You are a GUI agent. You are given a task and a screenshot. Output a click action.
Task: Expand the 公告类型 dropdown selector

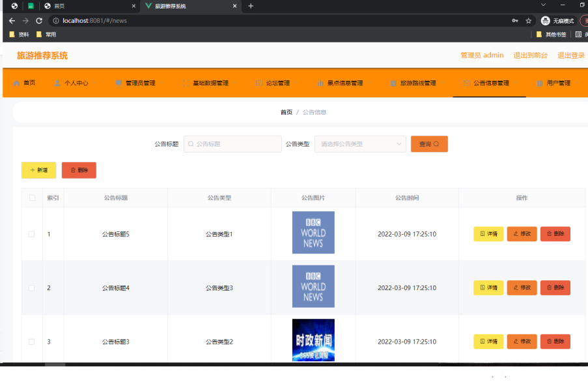click(360, 144)
